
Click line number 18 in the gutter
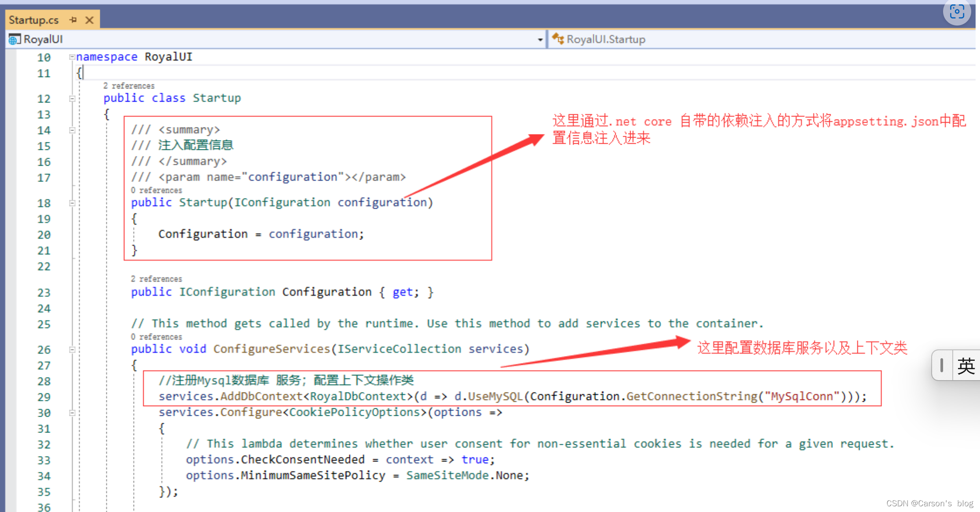click(x=44, y=203)
